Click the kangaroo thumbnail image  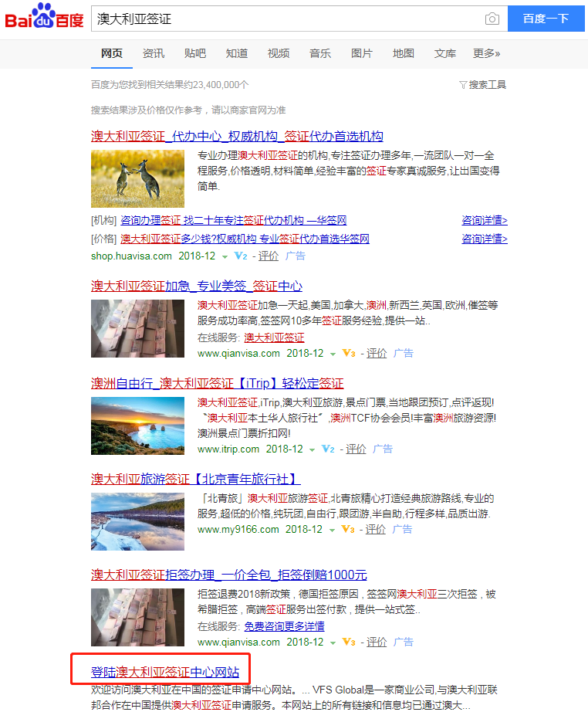click(137, 178)
